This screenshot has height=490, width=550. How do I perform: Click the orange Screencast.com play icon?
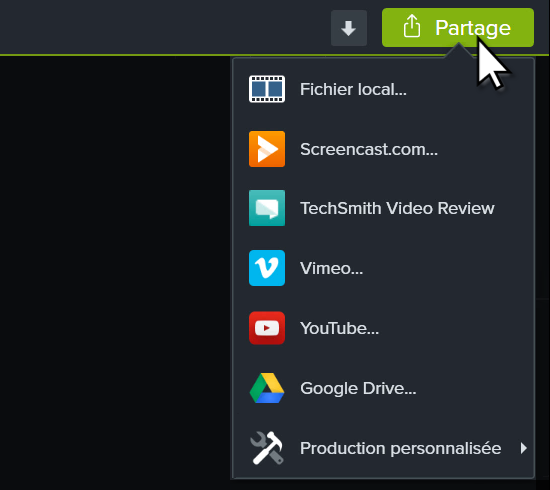click(x=267, y=149)
